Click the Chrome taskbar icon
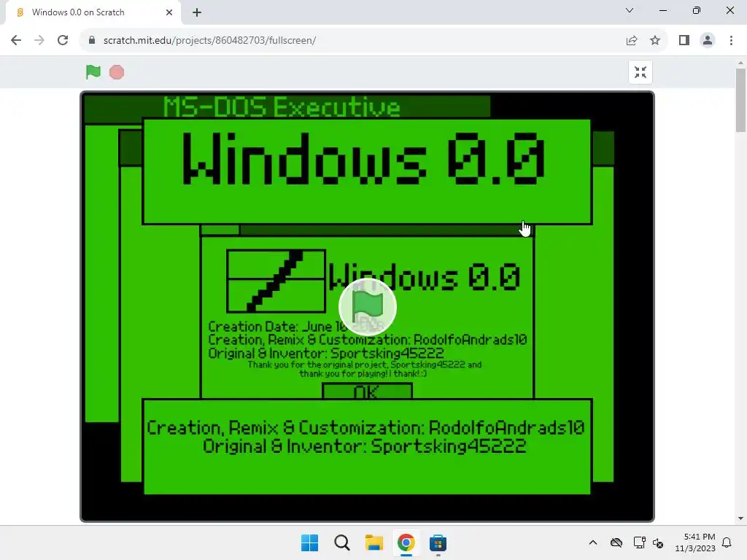The image size is (747, 560). (x=406, y=542)
